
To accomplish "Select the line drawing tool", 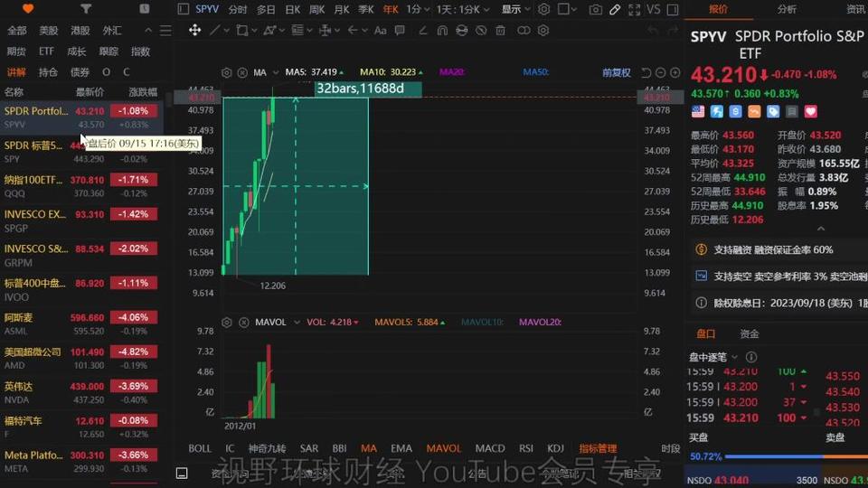I will (215, 31).
